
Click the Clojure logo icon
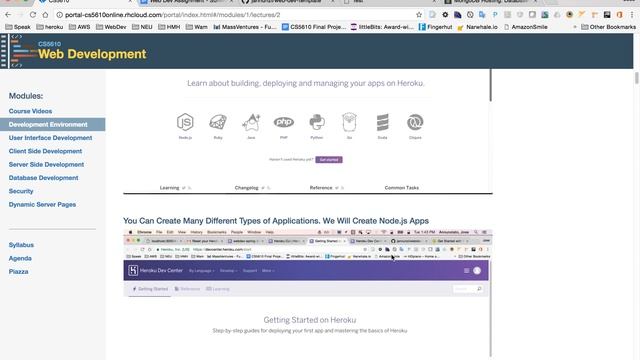coord(415,122)
